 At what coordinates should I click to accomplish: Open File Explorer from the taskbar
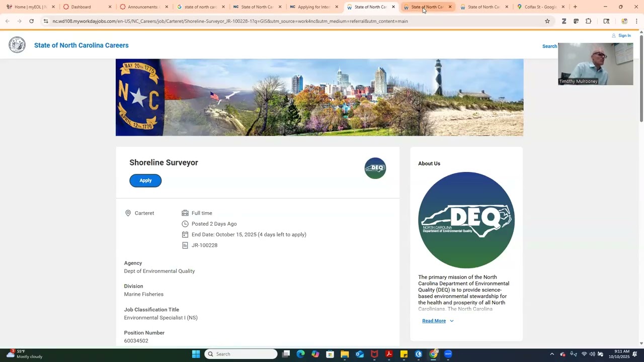pyautogui.click(x=345, y=354)
